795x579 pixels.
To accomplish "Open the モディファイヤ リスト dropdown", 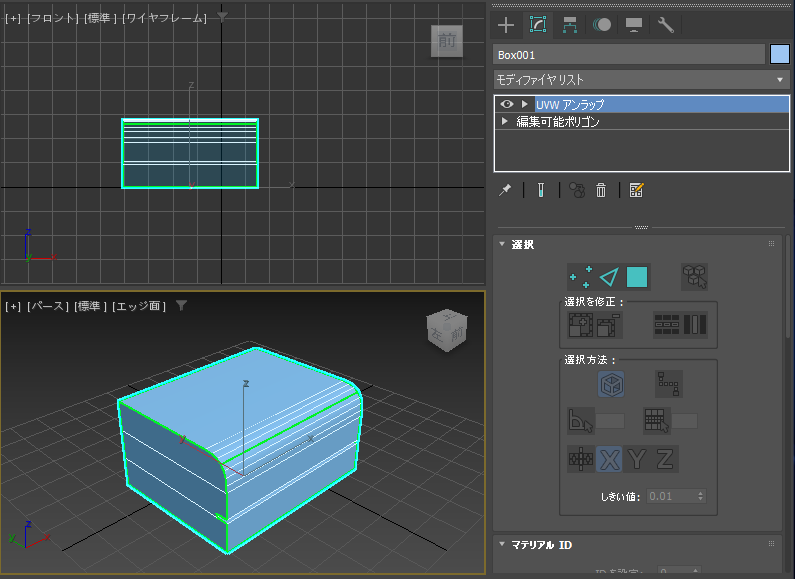I will coord(641,80).
